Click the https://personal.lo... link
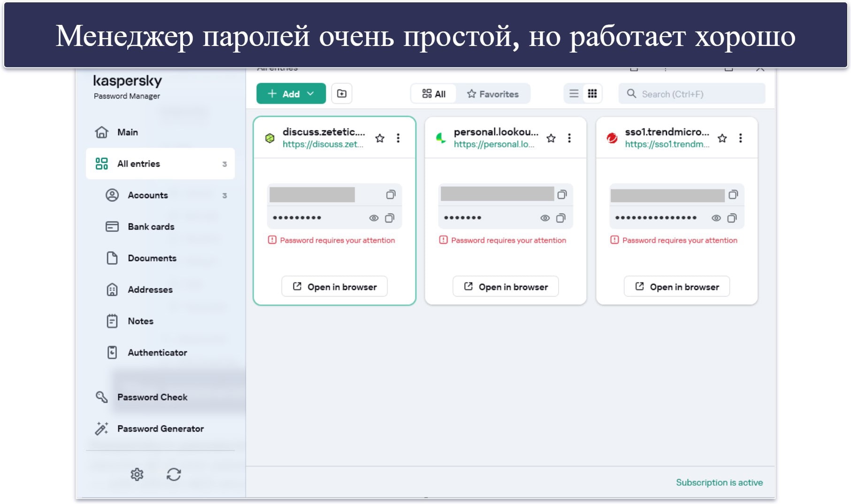Screen dimensions: 851x504 coord(494,145)
